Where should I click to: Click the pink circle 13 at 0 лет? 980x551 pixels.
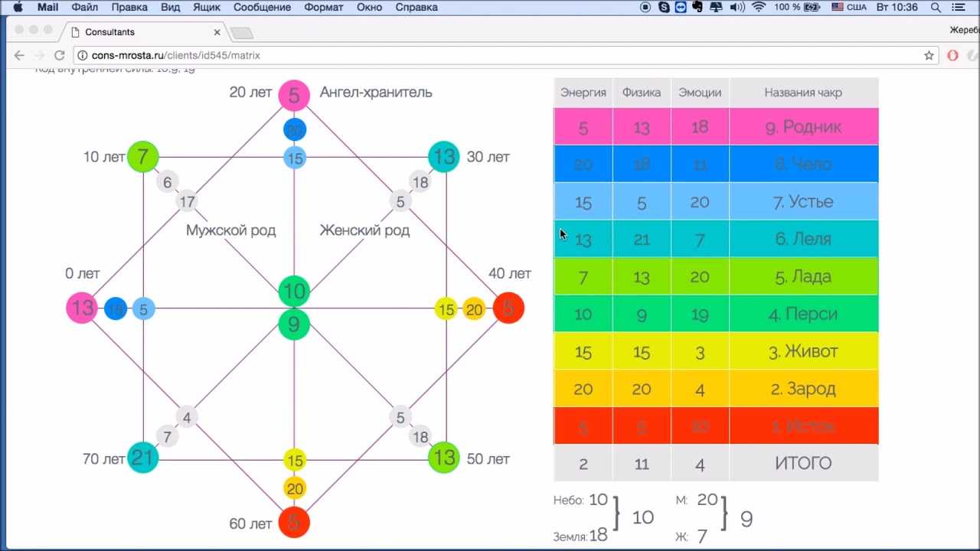[x=82, y=308]
